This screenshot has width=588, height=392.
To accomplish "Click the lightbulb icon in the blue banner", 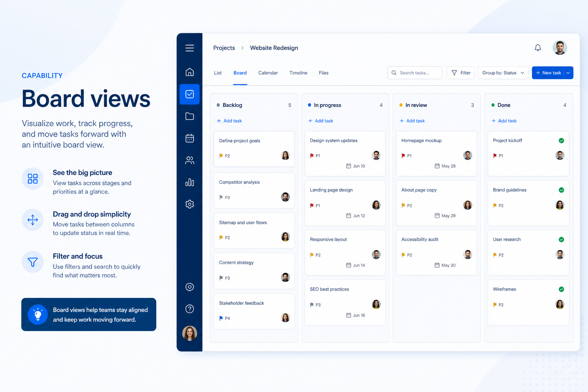I will tap(38, 315).
